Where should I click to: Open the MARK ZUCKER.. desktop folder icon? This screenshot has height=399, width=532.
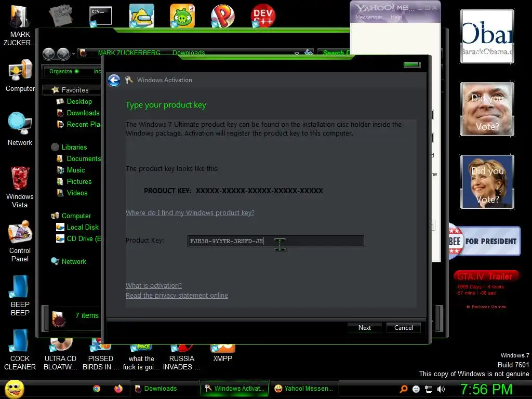click(19, 24)
